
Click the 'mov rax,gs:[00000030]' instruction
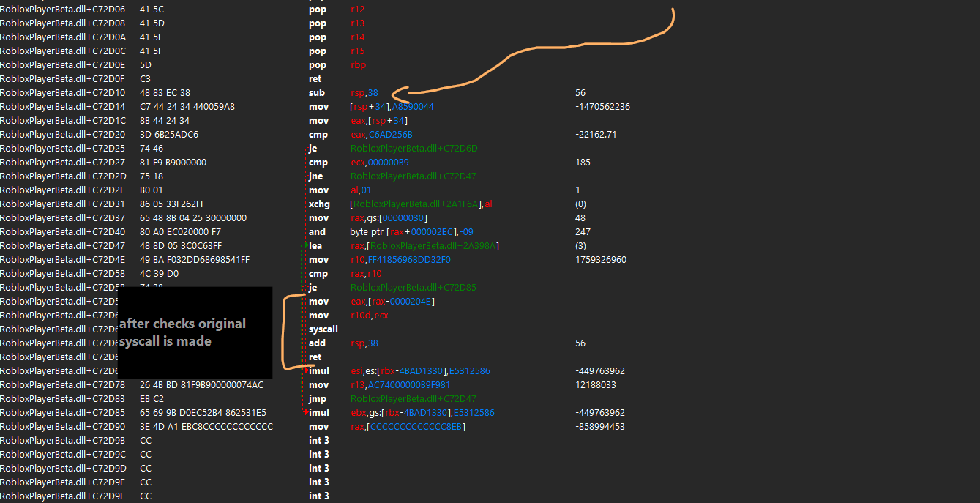point(368,218)
